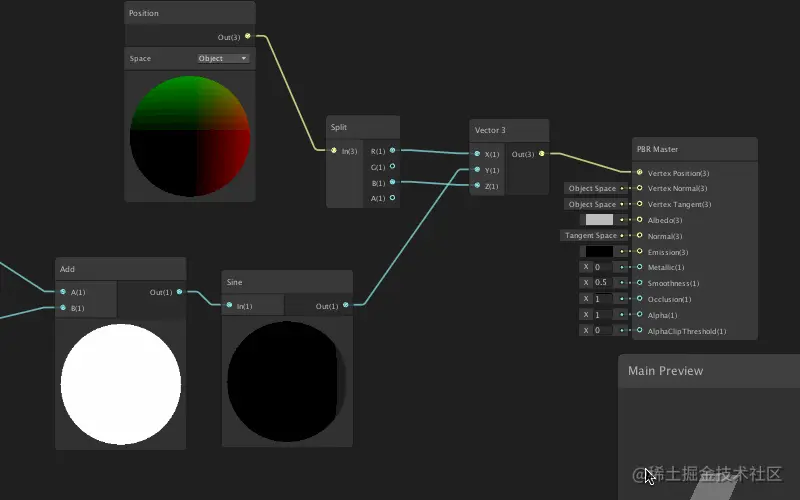
Task: Click the Albedo(3) port on PBR Master
Action: (x=639, y=220)
